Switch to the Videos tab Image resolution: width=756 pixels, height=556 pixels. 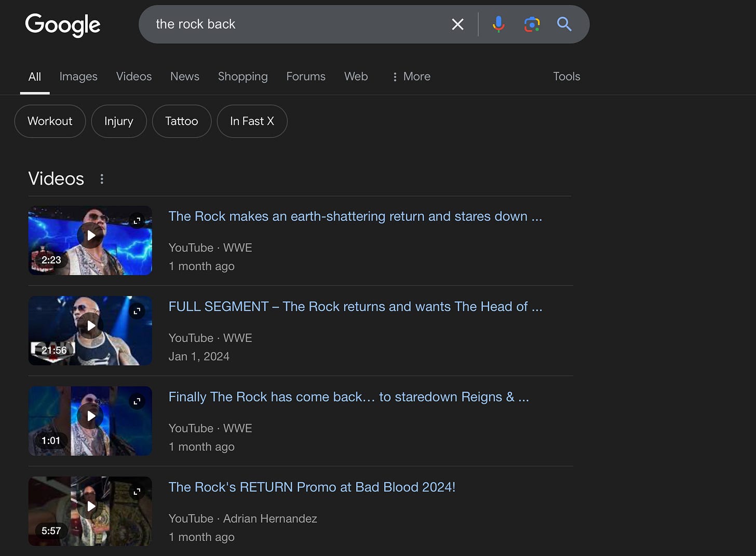coord(134,76)
